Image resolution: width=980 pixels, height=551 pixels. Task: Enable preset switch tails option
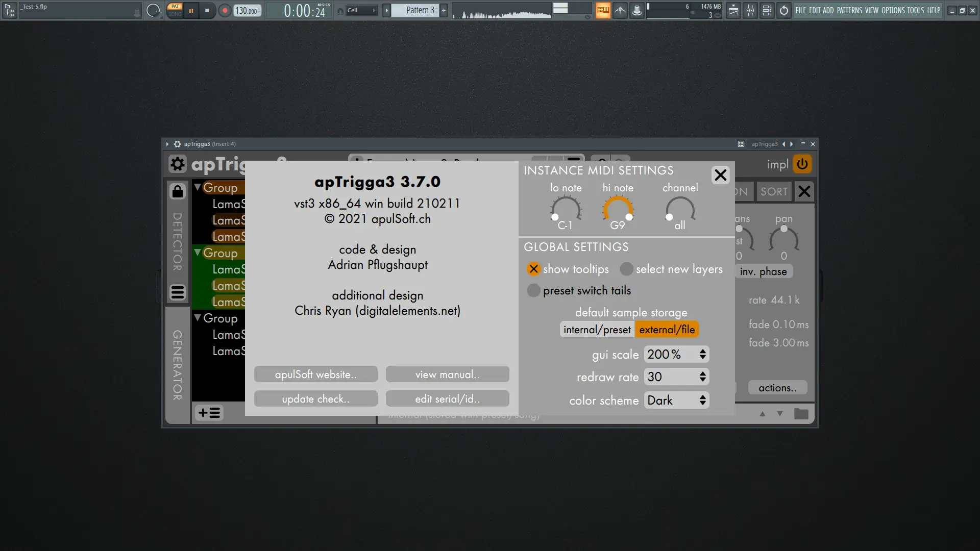coord(533,290)
